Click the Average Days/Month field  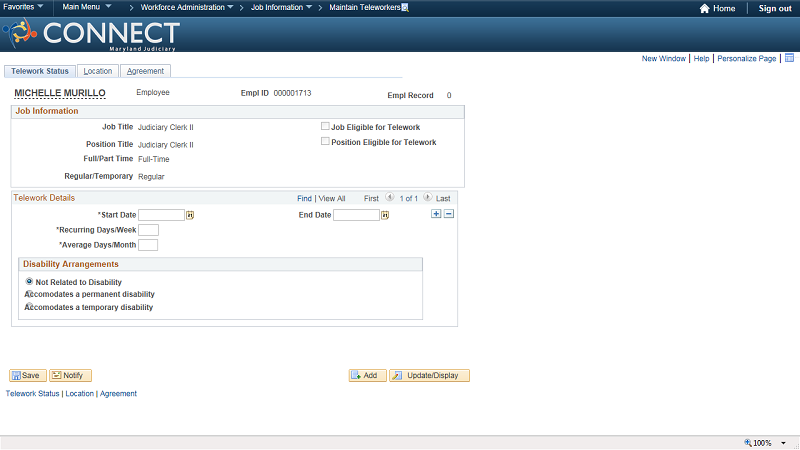[148, 245]
